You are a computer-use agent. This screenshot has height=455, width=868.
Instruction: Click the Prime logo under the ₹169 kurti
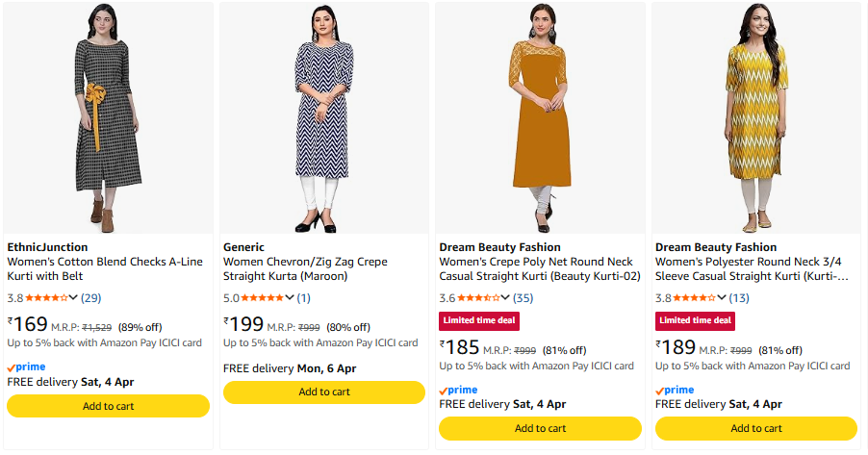(26, 367)
